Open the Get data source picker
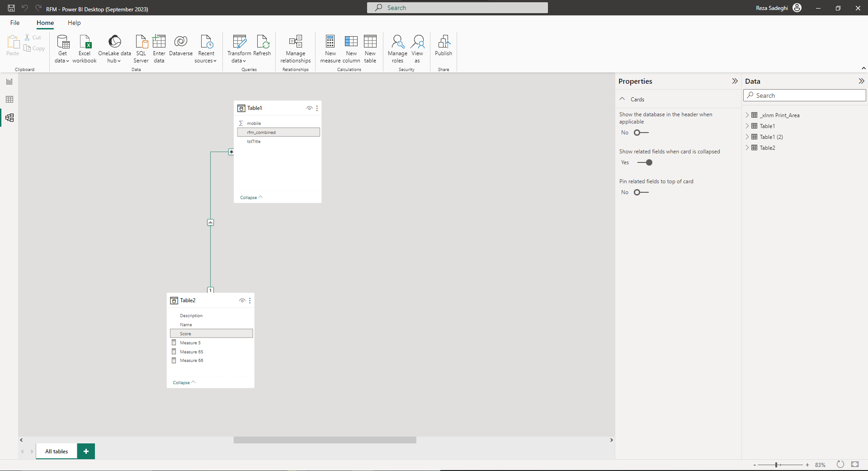Image resolution: width=868 pixels, height=471 pixels. coord(62,48)
